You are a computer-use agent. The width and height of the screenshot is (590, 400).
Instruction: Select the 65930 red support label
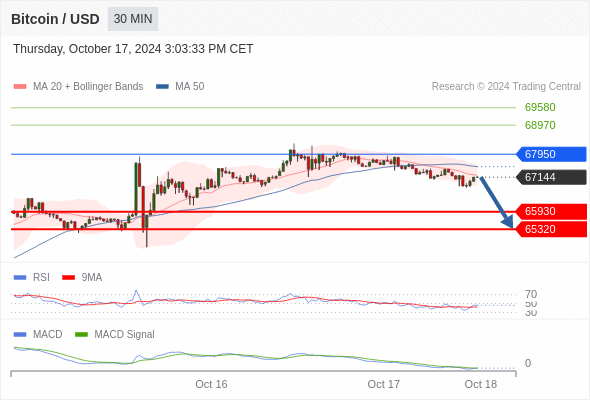(x=551, y=211)
